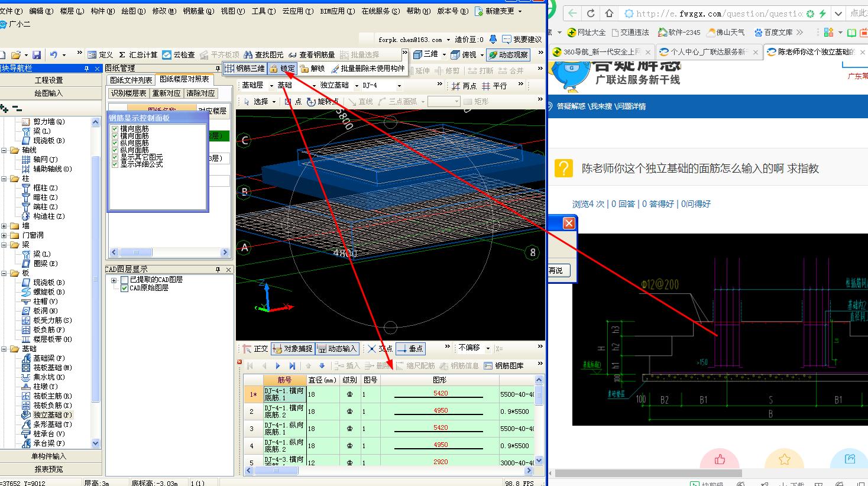Check 已提取的CAD图层 checkbox
This screenshot has height=486, width=868.
click(125, 280)
